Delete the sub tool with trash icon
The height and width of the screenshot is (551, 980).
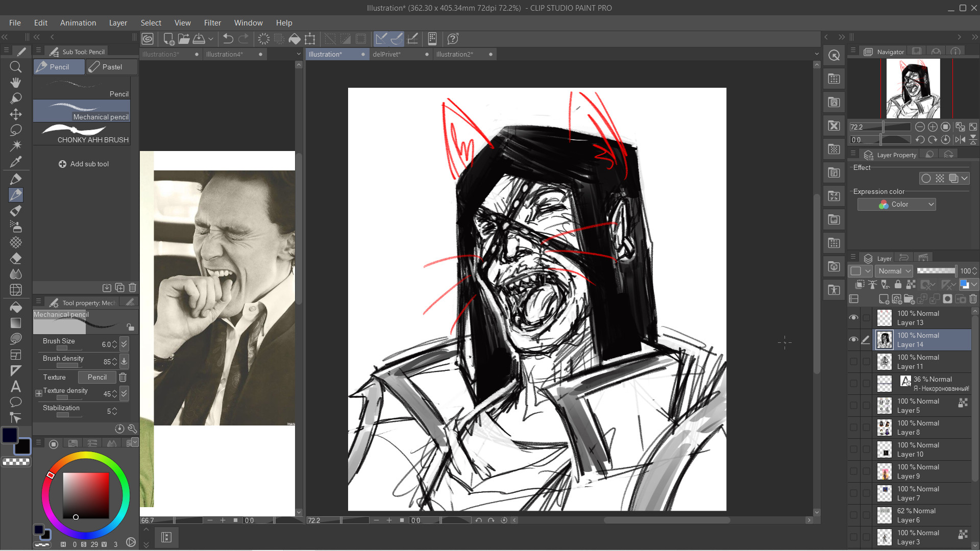click(132, 288)
